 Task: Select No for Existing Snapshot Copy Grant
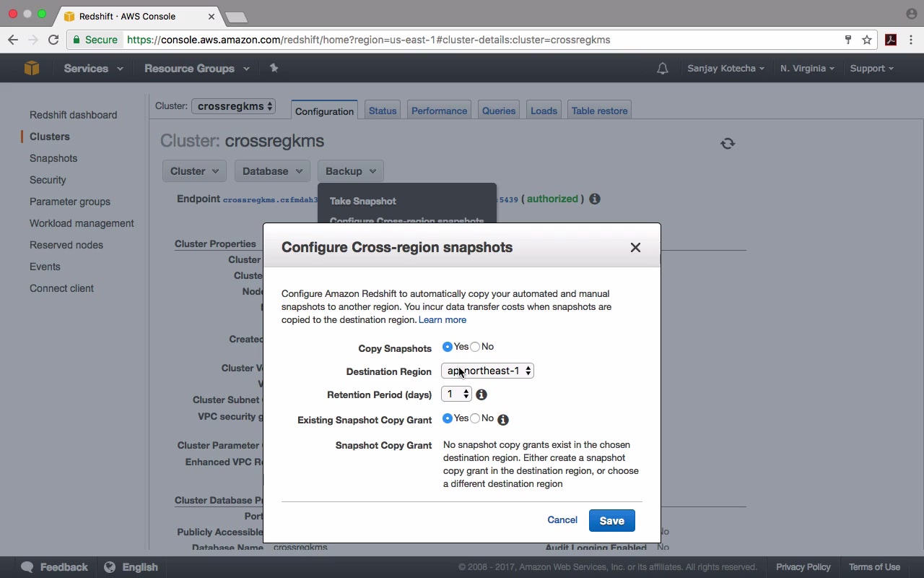(475, 418)
